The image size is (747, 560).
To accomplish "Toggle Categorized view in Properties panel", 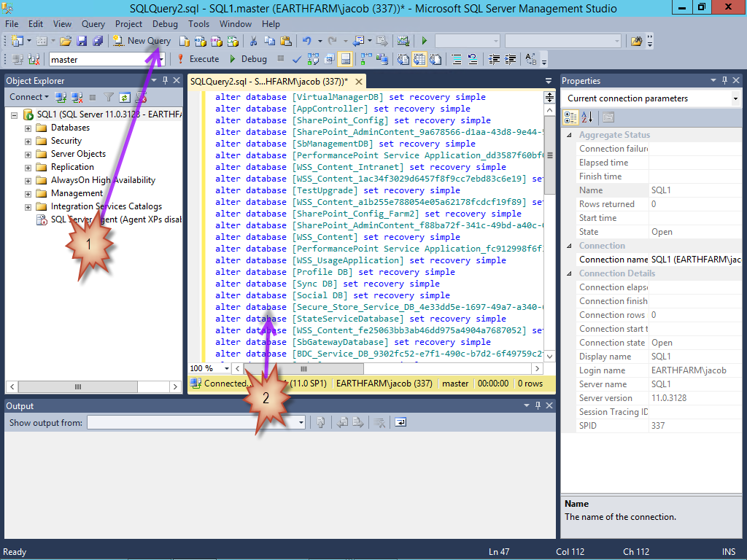I will point(570,117).
